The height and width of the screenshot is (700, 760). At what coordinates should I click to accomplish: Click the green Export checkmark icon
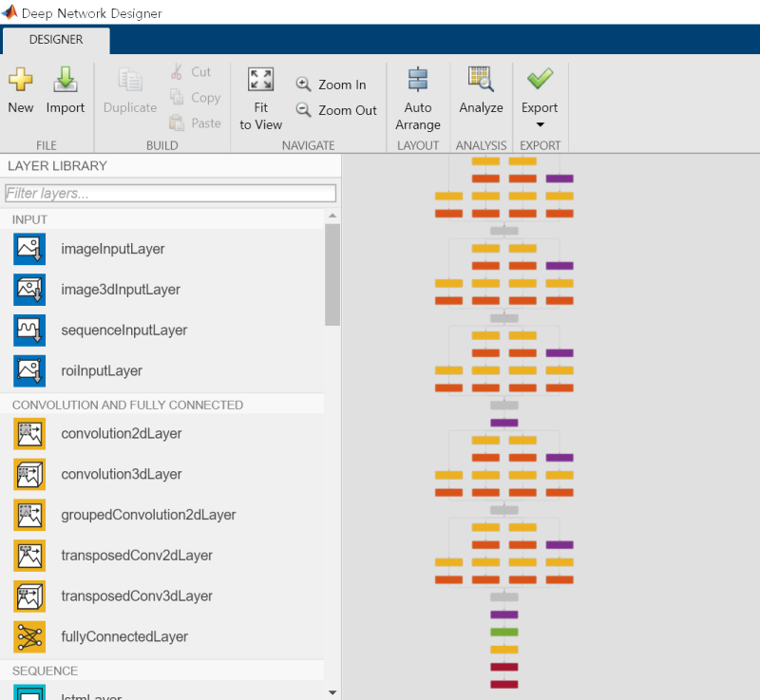point(540,78)
